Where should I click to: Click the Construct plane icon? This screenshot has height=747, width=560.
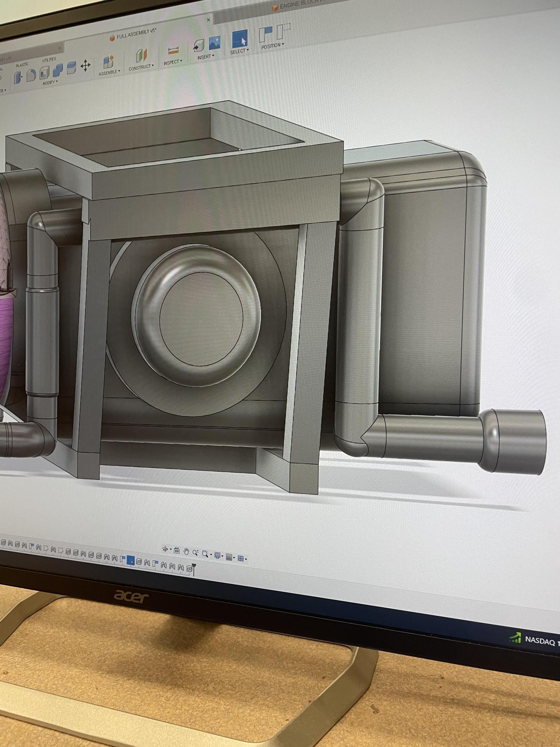pos(141,56)
